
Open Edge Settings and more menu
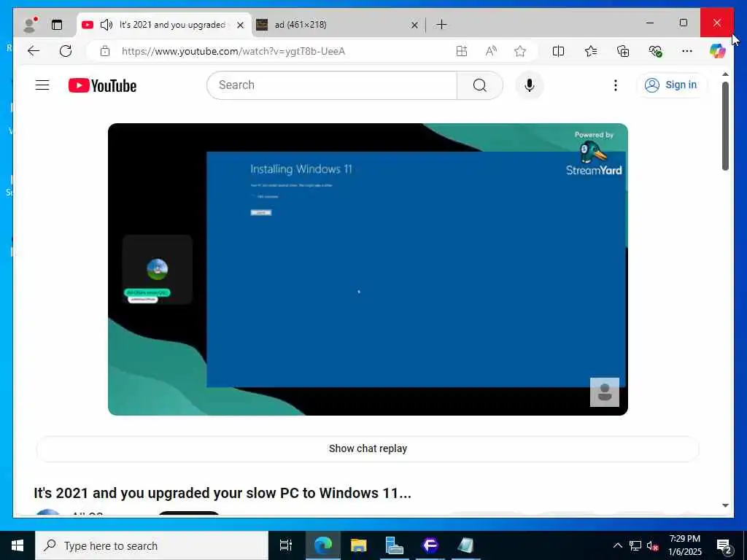coord(687,51)
